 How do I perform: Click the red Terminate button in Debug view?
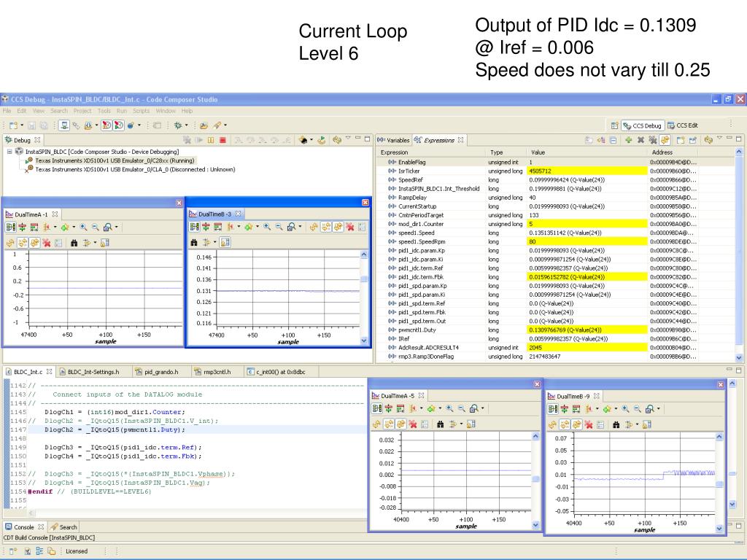tap(222, 140)
